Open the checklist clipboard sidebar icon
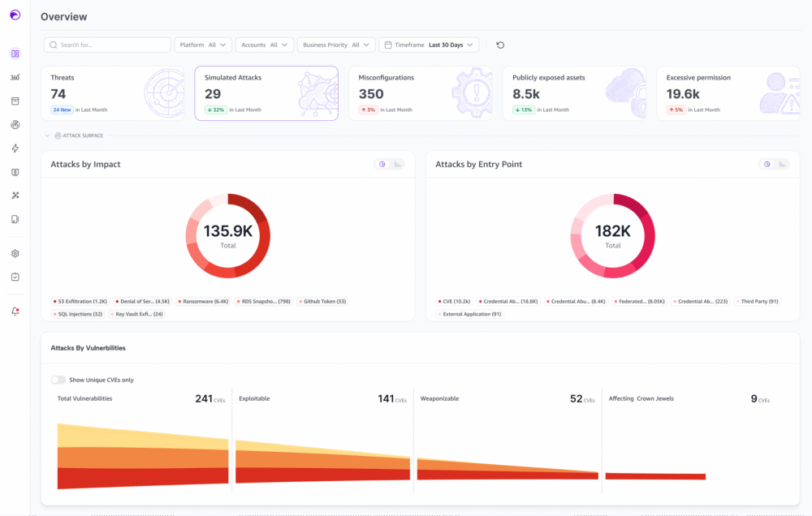The image size is (812, 516). point(15,277)
